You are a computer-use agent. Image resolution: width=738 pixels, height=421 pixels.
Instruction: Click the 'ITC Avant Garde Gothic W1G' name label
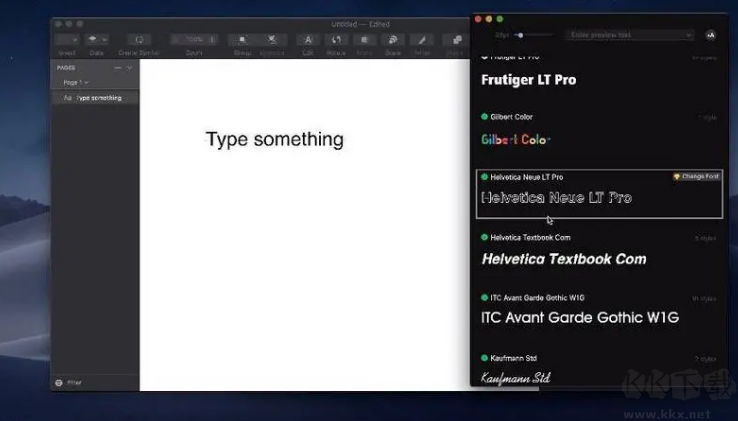coord(537,298)
